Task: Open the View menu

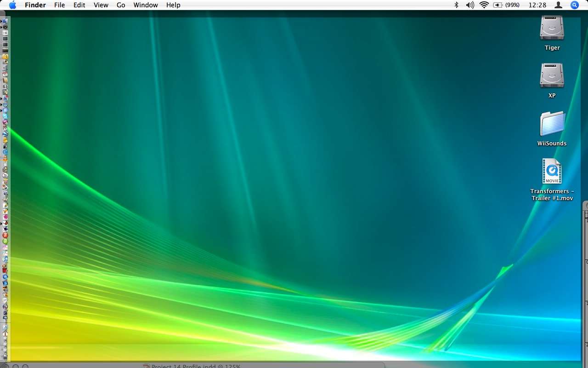Action: point(101,5)
